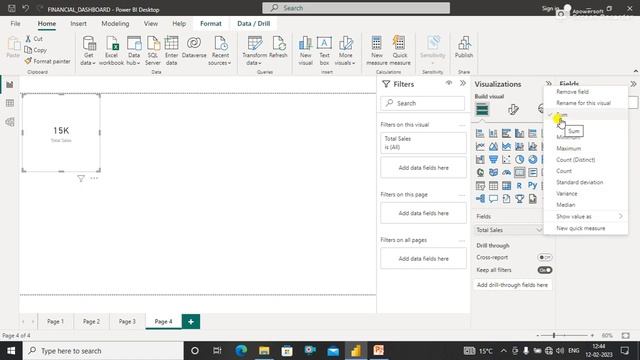This screenshot has height=360, width=640.
Task: Collapse the Fields pane with its arrows
Action: pos(633,84)
